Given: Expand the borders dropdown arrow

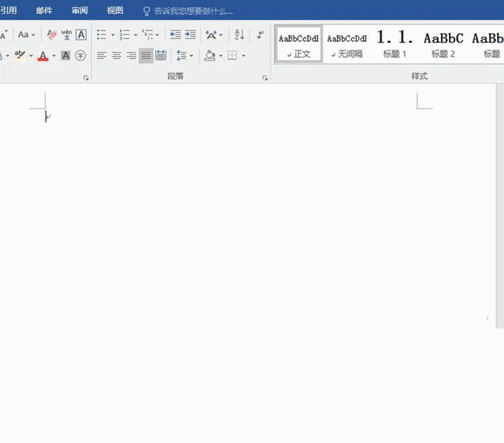Looking at the screenshot, I should [243, 56].
